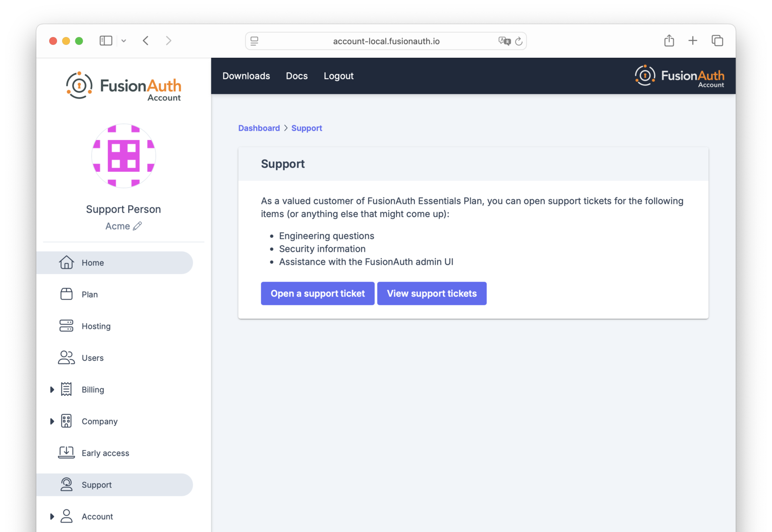772x532 pixels.
Task: Edit company name with pencil icon
Action: click(x=138, y=226)
